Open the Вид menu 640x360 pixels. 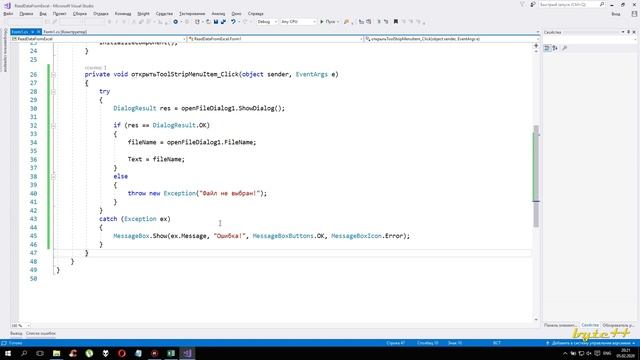43,13
